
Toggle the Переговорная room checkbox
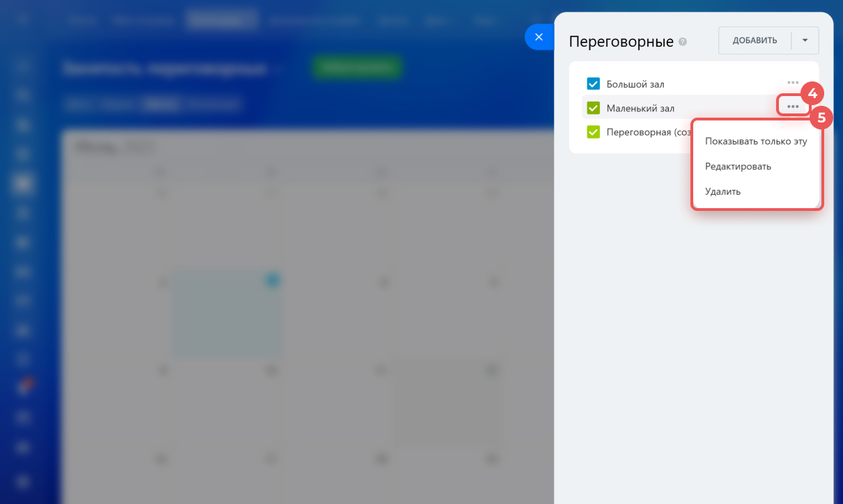tap(594, 132)
